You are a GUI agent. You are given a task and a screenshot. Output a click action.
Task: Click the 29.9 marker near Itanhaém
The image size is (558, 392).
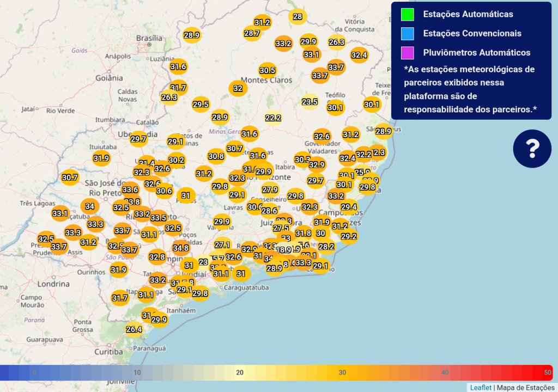pos(159,320)
